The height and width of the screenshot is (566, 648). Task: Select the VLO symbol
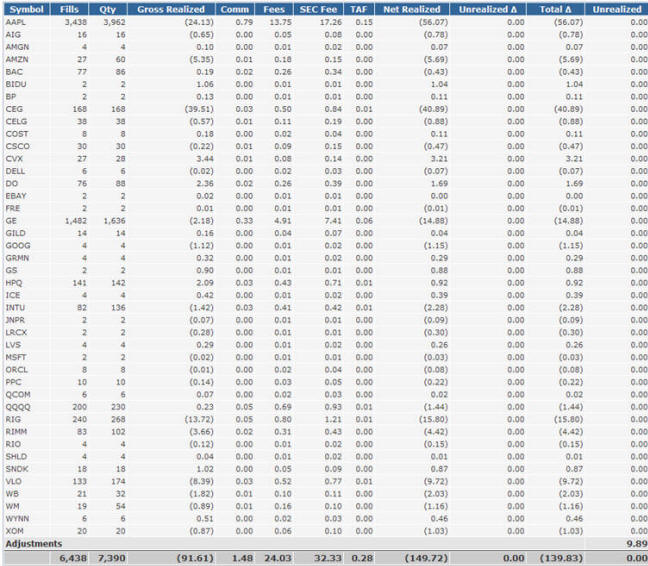13,481
